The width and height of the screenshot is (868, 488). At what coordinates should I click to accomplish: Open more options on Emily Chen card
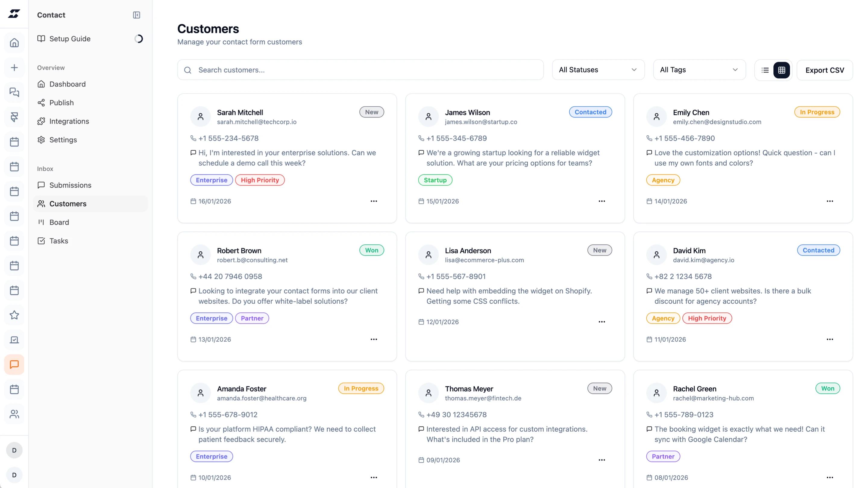tap(830, 201)
